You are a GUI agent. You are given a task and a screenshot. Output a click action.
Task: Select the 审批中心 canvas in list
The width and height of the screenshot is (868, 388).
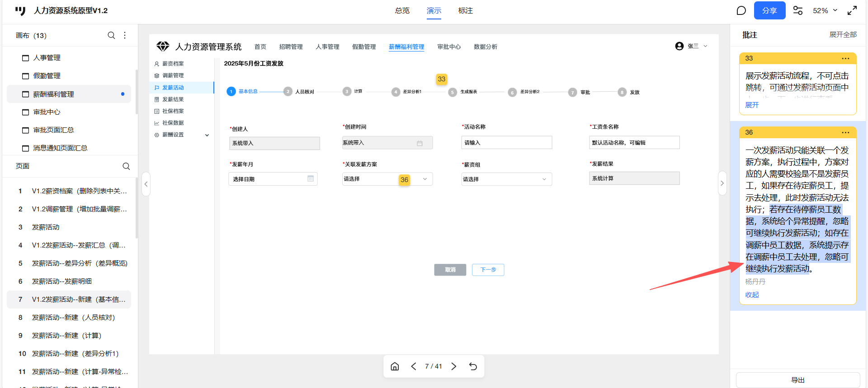point(47,112)
